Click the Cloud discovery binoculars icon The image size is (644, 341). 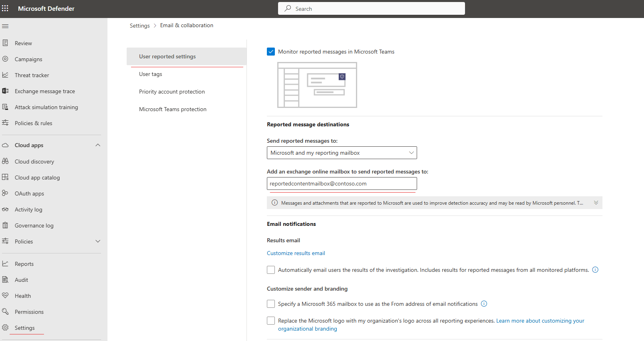click(5, 161)
